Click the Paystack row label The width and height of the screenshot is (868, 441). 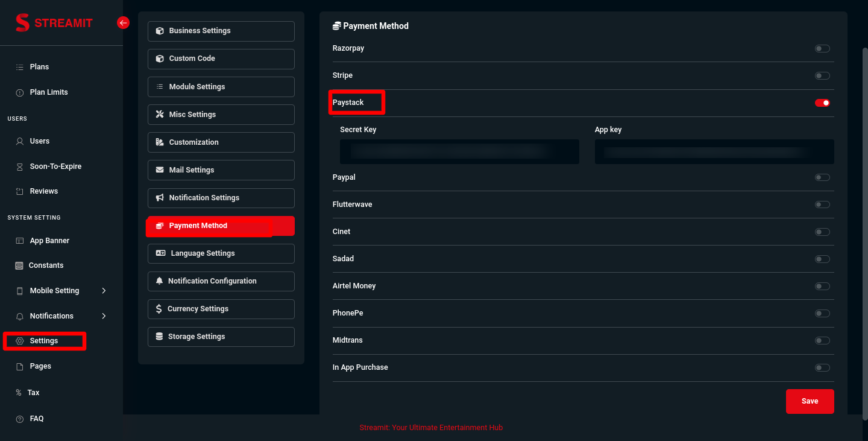pyautogui.click(x=348, y=103)
